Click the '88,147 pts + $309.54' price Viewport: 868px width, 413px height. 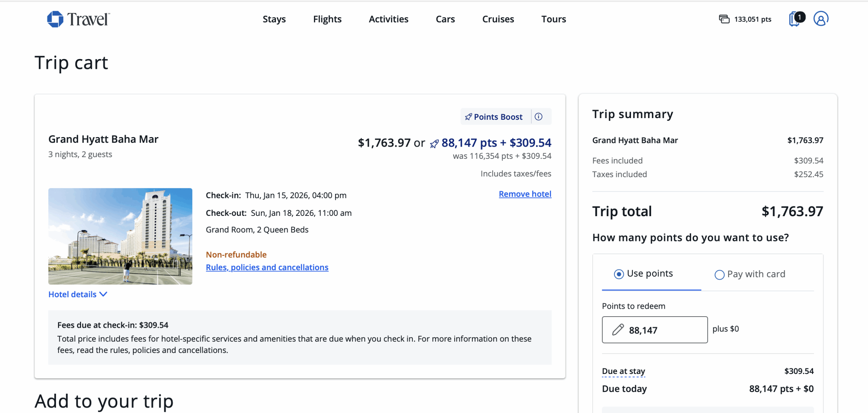point(496,143)
